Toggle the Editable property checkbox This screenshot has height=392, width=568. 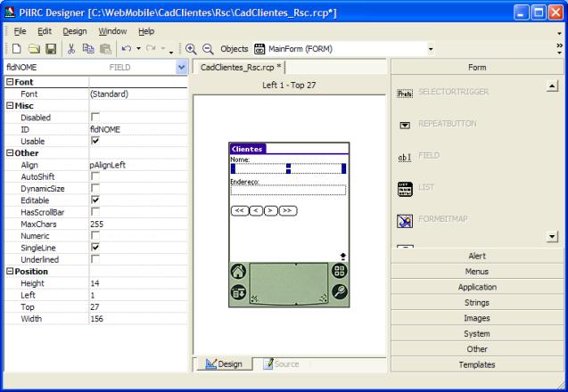[x=95, y=200]
